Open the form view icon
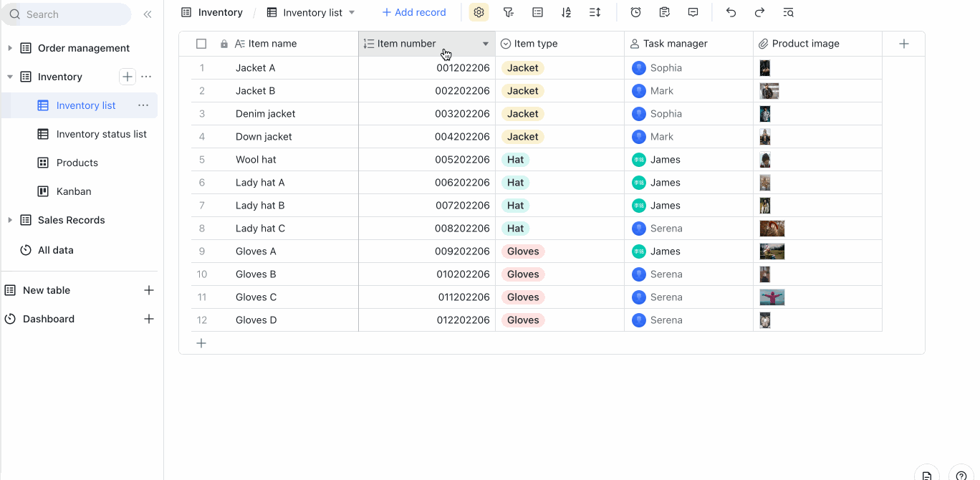 pyautogui.click(x=664, y=12)
